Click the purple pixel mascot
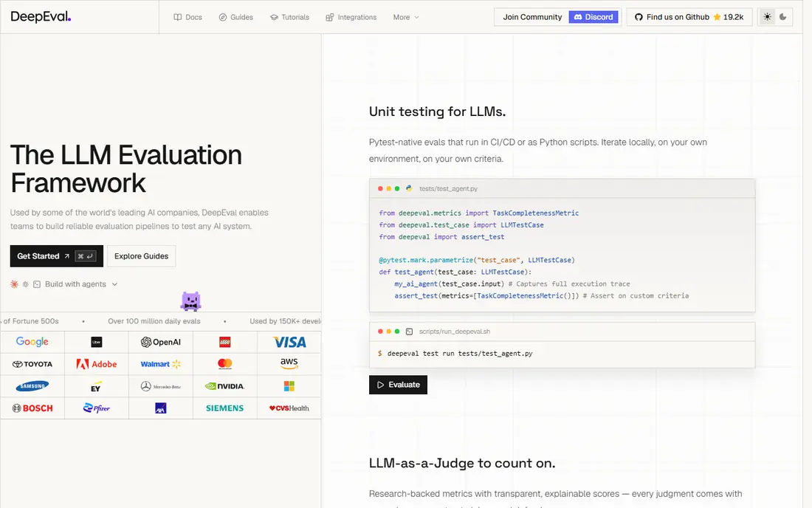This screenshot has width=812, height=508. [190, 301]
